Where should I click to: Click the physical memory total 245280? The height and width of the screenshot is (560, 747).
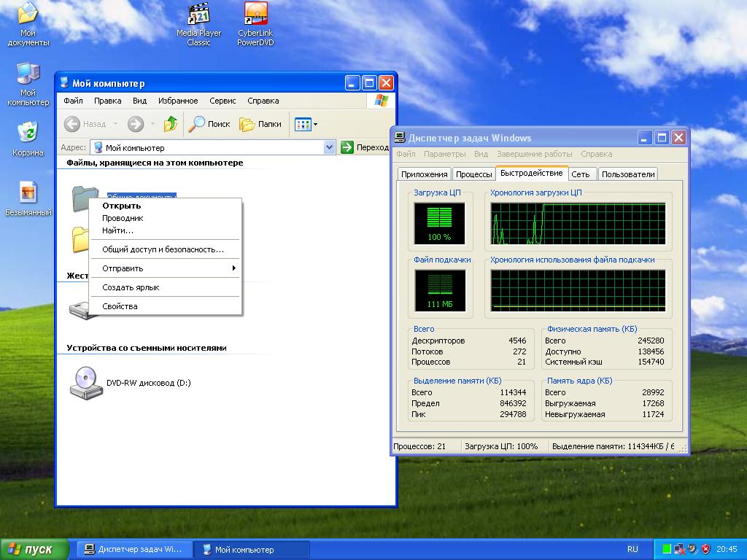[651, 341]
